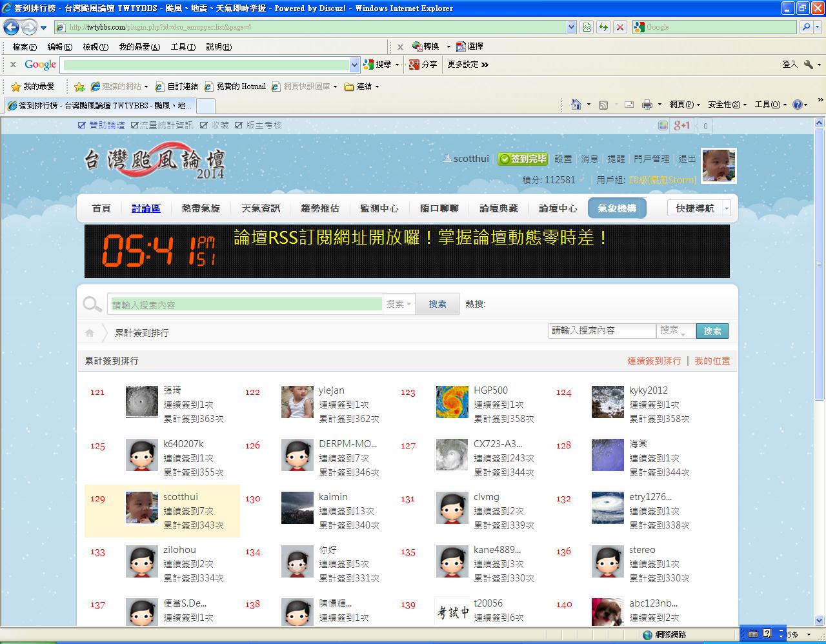Open the 免費的 Hotmail favorites link
The width and height of the screenshot is (826, 644).
[x=235, y=86]
